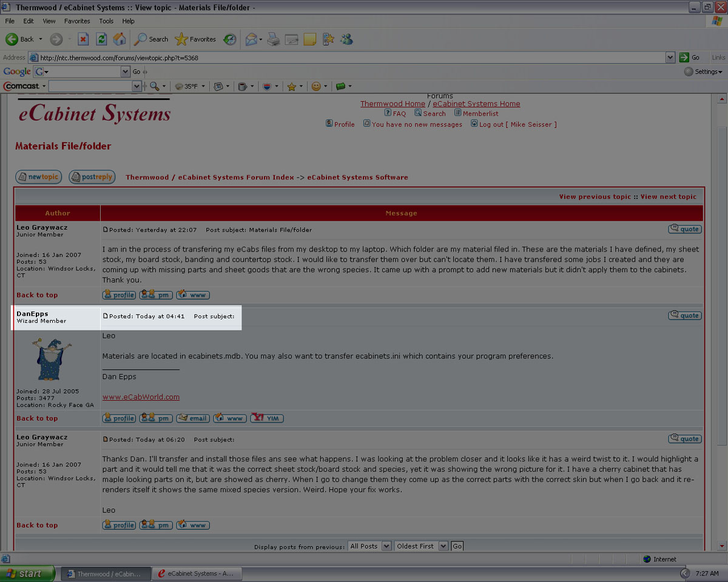Open the Help menu
Viewport: 728px width, 582px height.
128,21
